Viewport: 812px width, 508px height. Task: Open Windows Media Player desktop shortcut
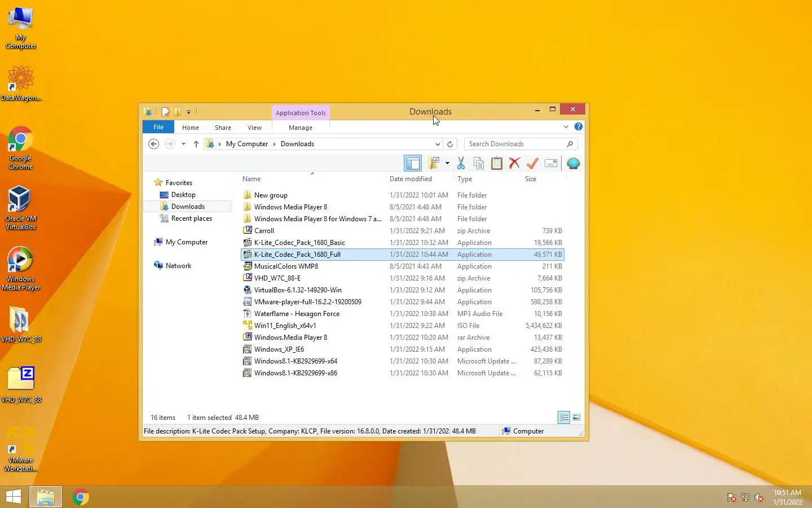click(20, 269)
